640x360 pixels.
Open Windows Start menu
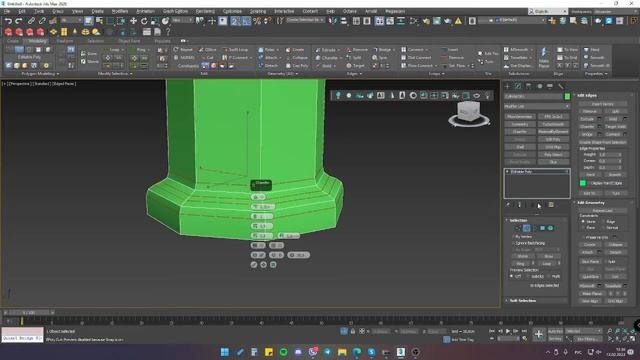point(224,352)
